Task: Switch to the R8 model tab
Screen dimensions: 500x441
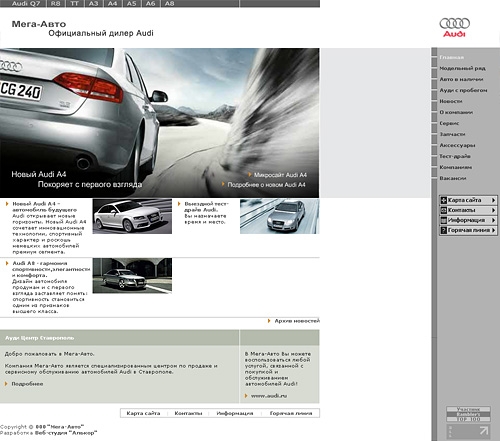Action: (55, 4)
